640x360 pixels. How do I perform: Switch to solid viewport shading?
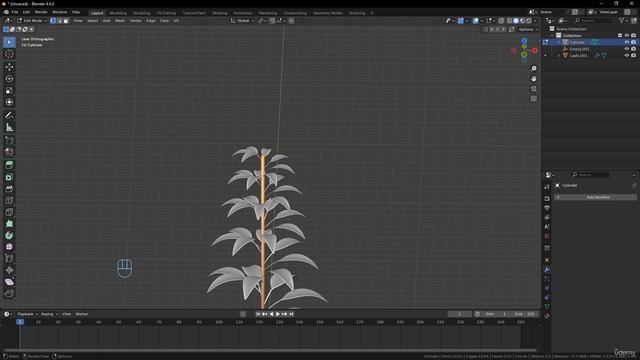[x=516, y=20]
